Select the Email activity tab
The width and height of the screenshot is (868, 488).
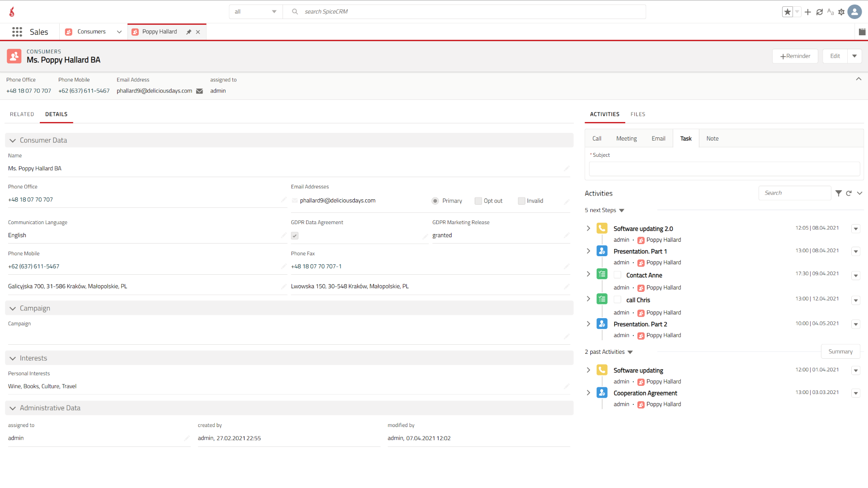pyautogui.click(x=658, y=139)
